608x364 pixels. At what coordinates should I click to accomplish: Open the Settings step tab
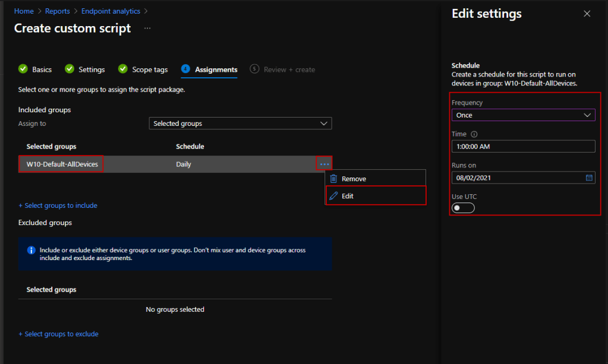point(85,69)
